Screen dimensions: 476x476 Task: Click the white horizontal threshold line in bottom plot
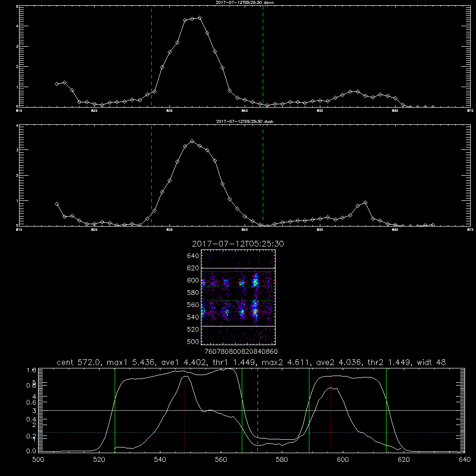point(251,410)
